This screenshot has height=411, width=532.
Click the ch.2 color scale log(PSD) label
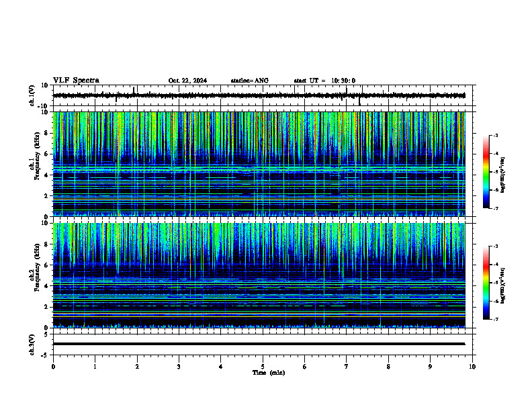503,286
